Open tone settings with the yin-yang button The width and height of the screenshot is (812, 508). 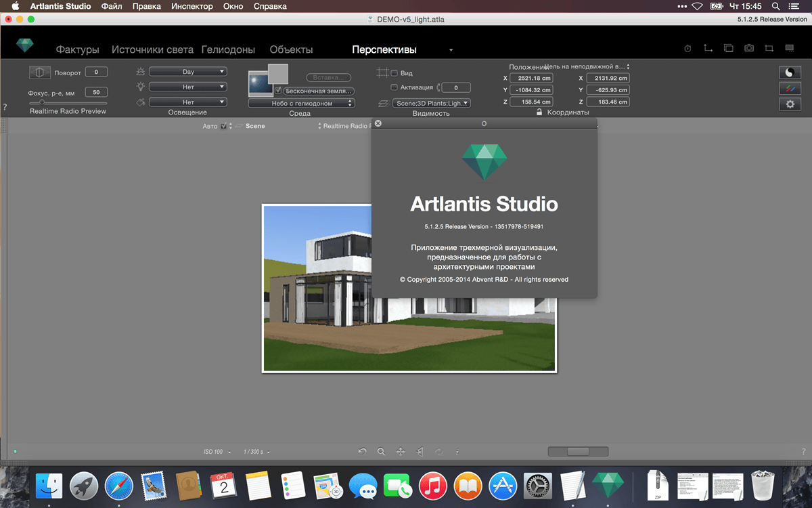click(789, 72)
